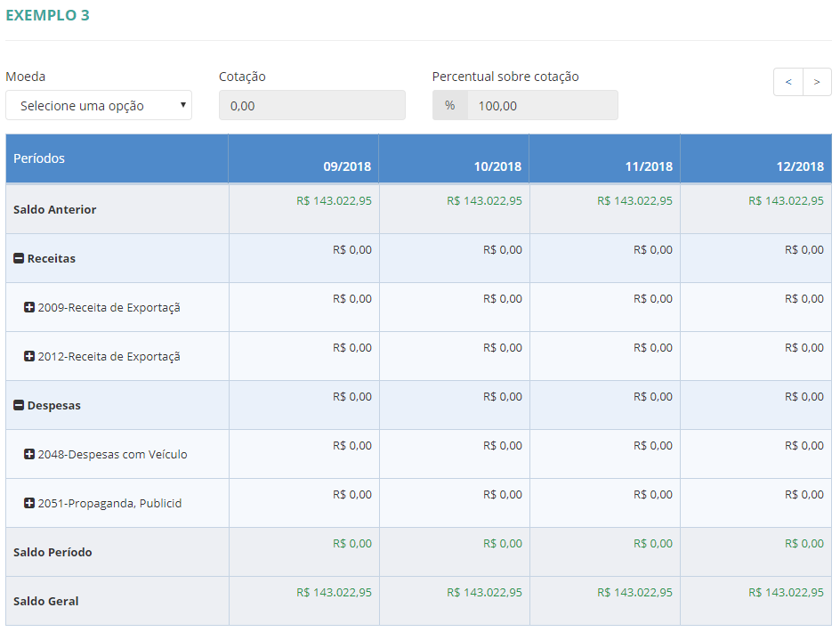
Task: Click the Períodos header cell
Action: 39,158
